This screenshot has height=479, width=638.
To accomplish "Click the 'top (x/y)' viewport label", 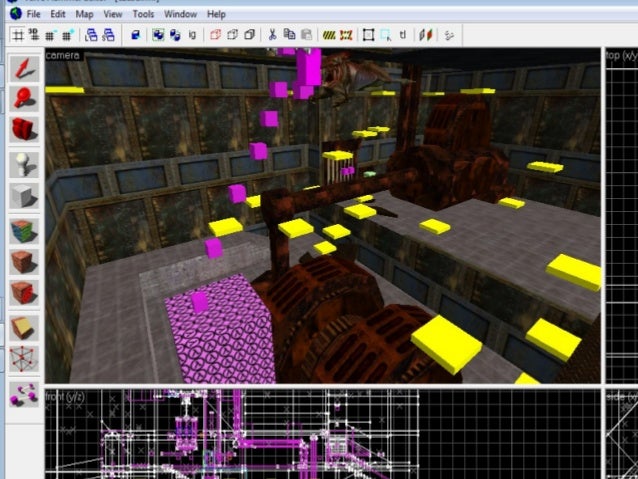I will click(x=621, y=55).
